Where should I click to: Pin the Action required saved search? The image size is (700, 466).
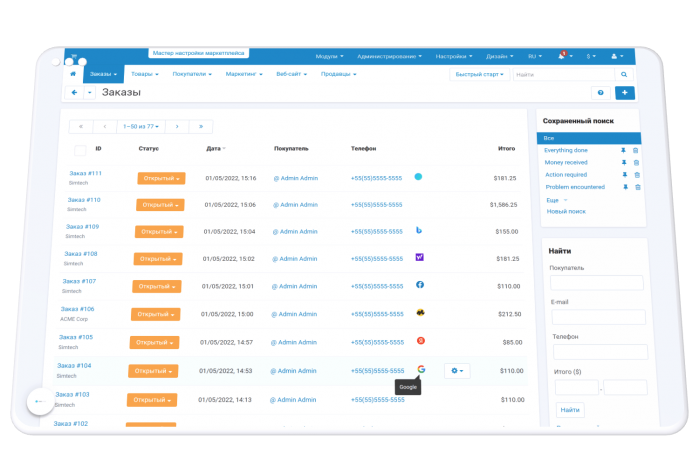pos(625,175)
